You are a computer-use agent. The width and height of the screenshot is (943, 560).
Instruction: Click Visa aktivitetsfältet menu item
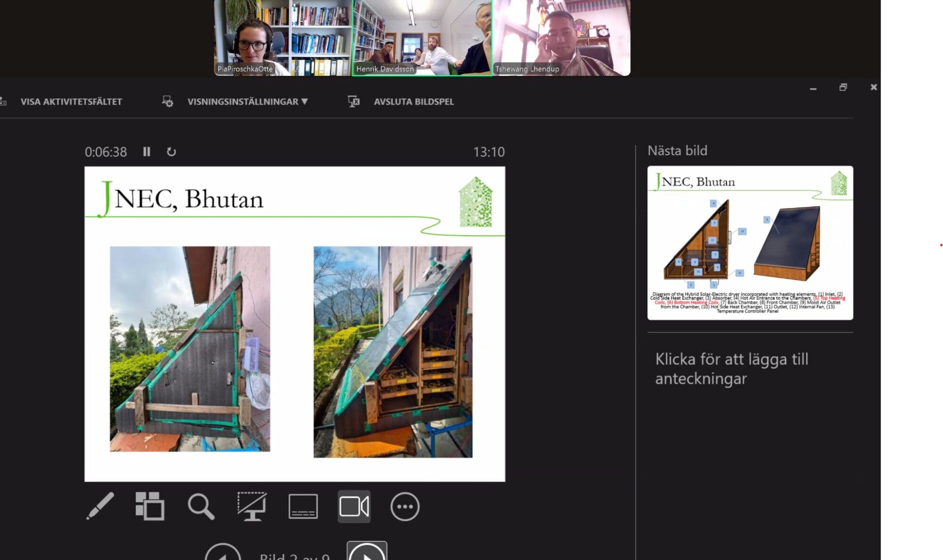(x=71, y=101)
